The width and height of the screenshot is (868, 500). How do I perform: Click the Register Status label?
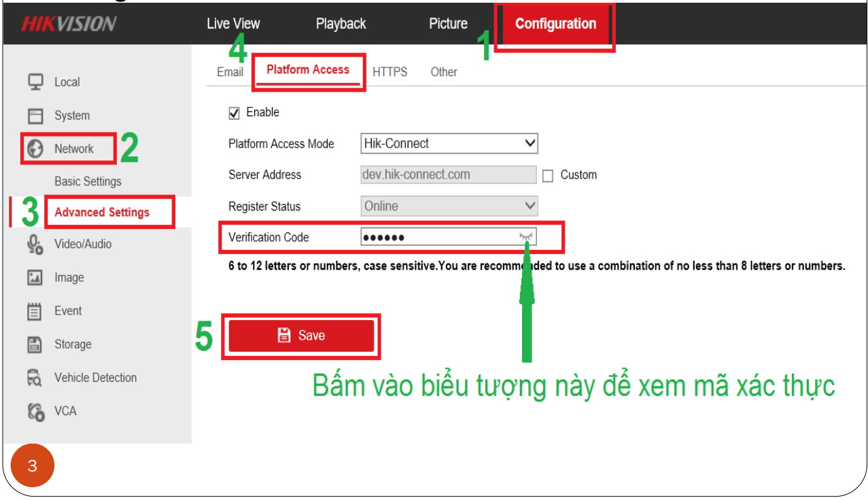(x=264, y=206)
